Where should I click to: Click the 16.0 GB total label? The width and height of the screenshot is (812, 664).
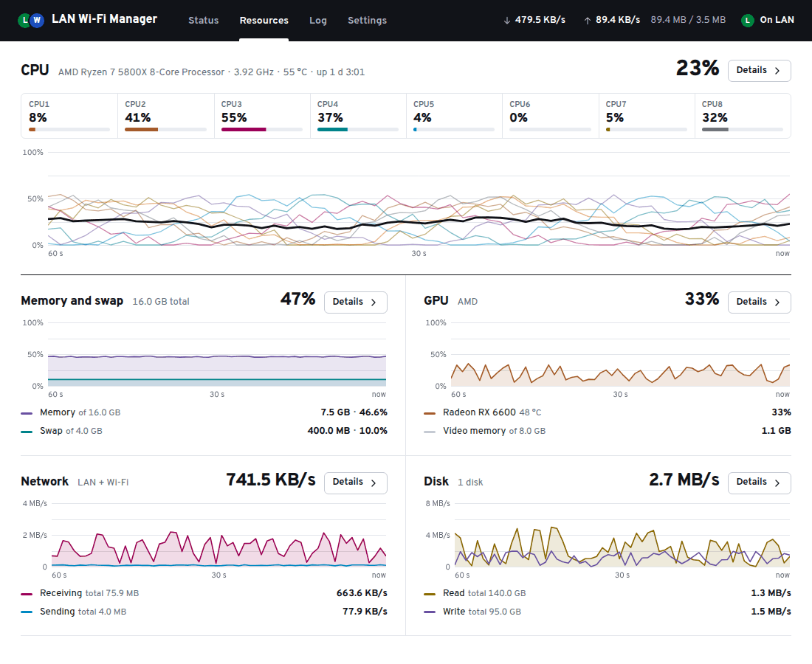click(x=160, y=302)
